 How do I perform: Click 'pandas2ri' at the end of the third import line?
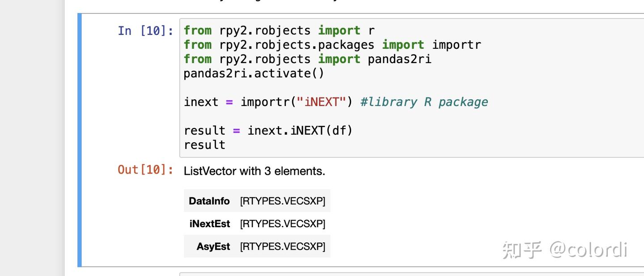pos(399,59)
